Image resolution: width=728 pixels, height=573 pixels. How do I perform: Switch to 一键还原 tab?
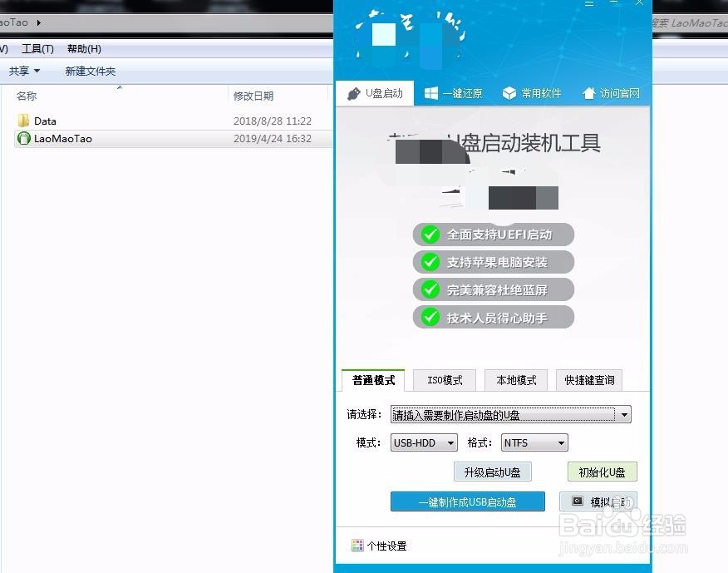tap(453, 93)
